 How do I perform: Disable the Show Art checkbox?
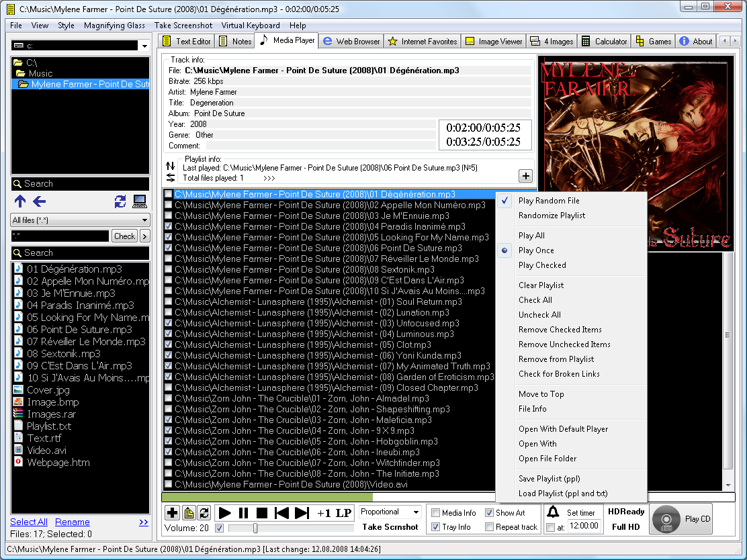tap(489, 513)
